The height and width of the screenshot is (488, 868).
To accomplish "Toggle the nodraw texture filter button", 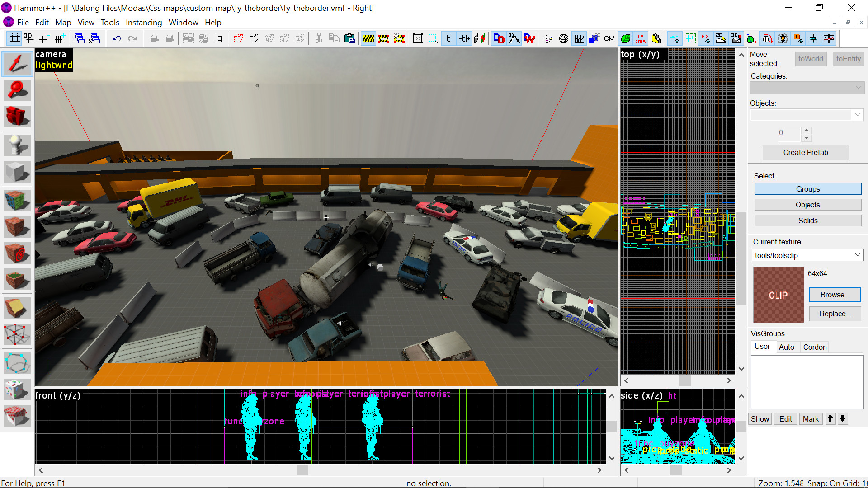I will 641,39.
